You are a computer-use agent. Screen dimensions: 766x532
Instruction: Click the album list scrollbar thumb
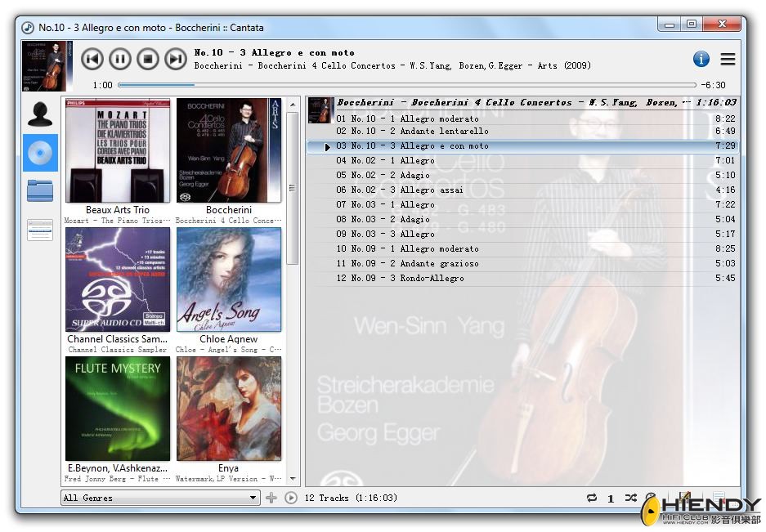(x=293, y=188)
